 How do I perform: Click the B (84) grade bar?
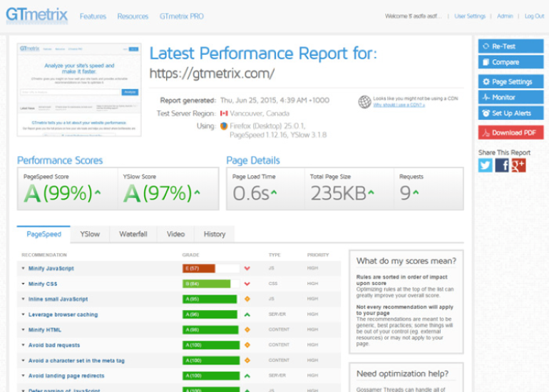206,284
